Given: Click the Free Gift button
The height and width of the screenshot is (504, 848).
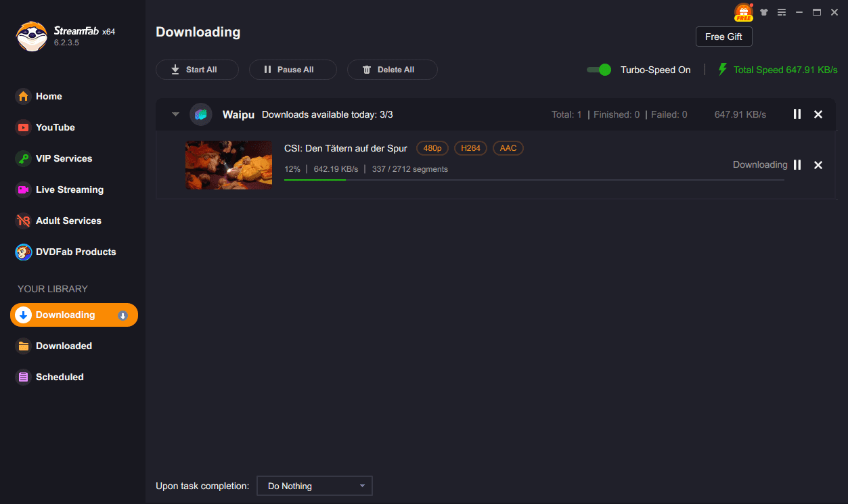Looking at the screenshot, I should click(723, 37).
